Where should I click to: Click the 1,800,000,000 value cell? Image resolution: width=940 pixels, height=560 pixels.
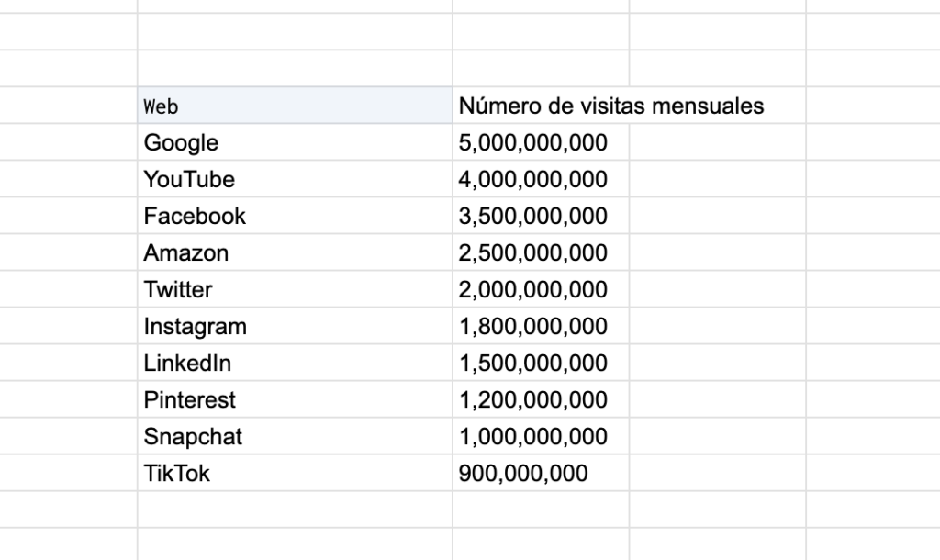tap(541, 326)
